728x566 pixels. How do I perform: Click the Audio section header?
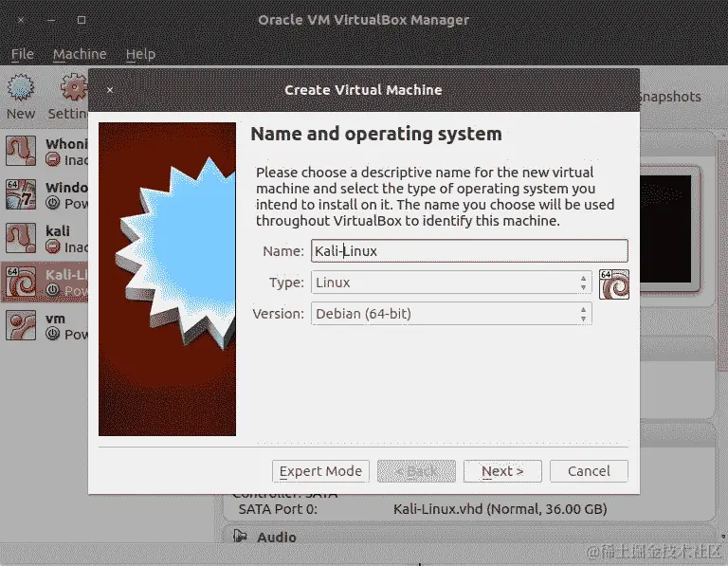276,537
